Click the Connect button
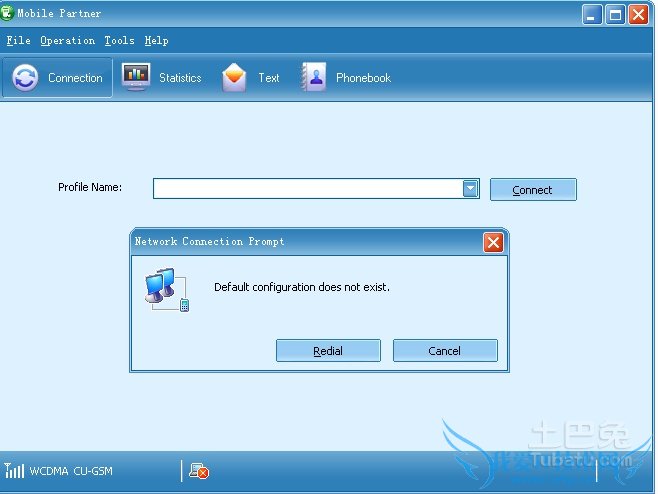The width and height of the screenshot is (658, 494). (x=533, y=190)
